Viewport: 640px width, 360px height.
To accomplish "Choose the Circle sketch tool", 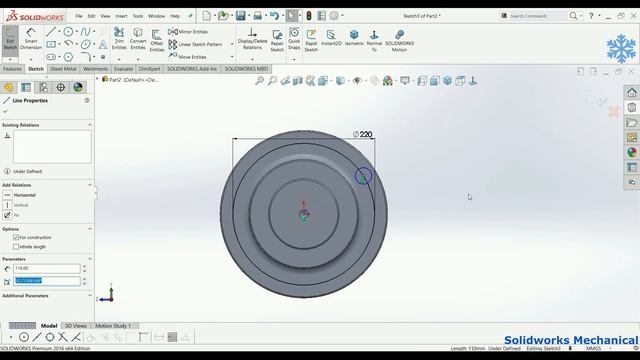I will click(69, 31).
